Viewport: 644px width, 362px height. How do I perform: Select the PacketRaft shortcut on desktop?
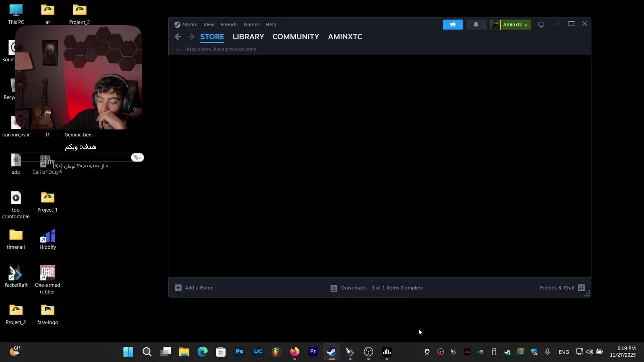coord(16,277)
